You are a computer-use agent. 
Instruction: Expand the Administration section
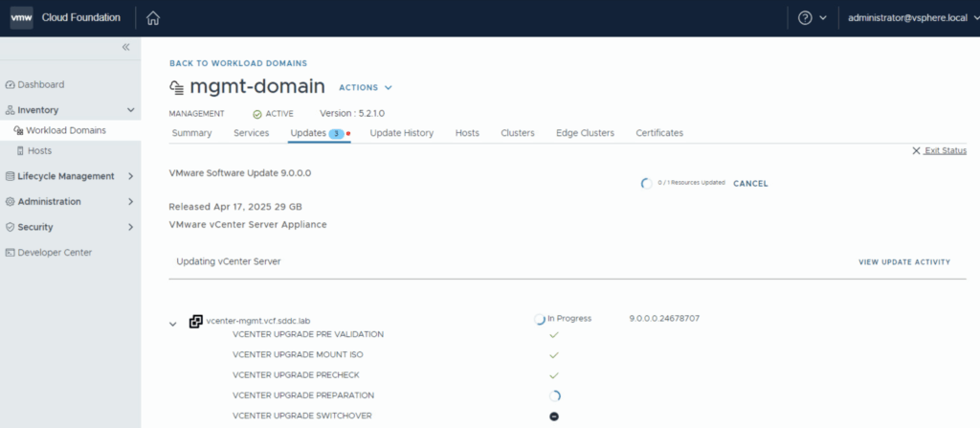tap(131, 202)
